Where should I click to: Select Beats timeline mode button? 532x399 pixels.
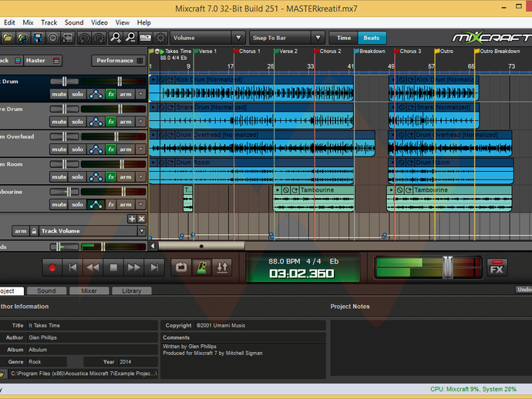[372, 38]
